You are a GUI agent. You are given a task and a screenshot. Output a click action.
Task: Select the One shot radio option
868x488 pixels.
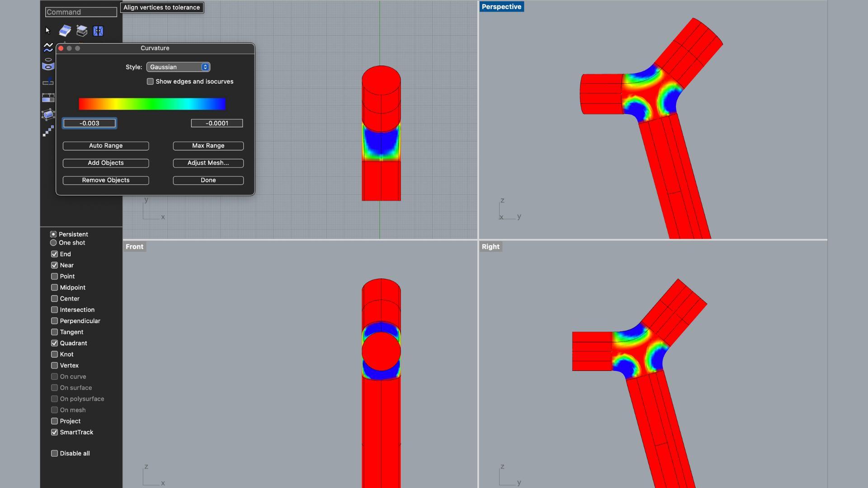(53, 243)
